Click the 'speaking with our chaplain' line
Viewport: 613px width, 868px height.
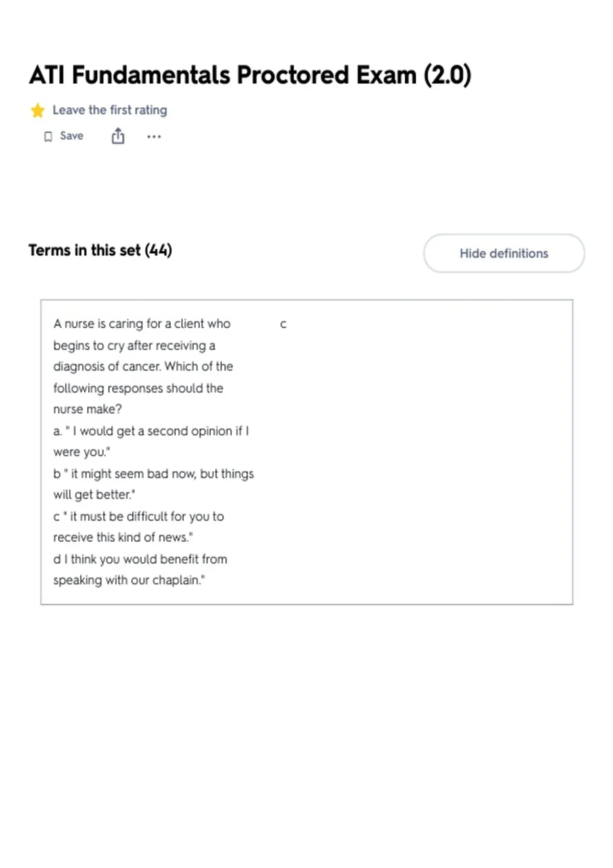point(129,581)
